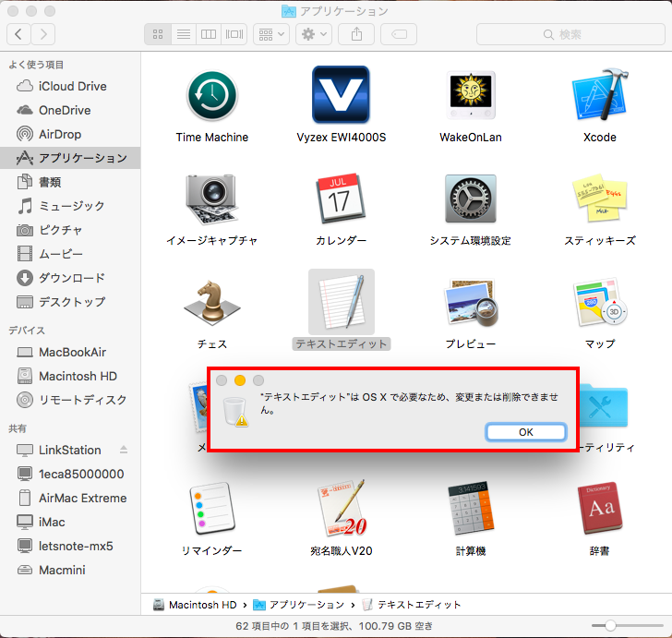Open the action gear dropdown menu

click(314, 34)
